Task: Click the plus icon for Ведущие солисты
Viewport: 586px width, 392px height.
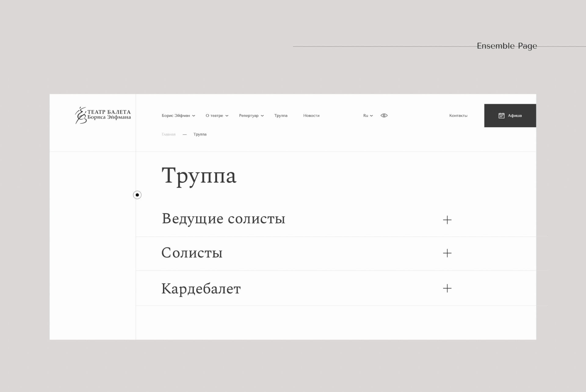Action: click(x=447, y=220)
